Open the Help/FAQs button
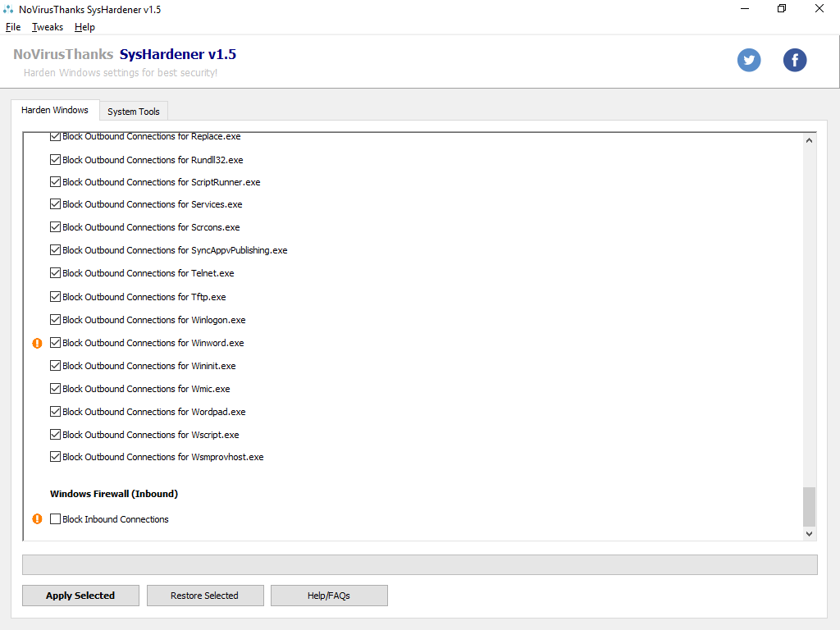Image resolution: width=840 pixels, height=630 pixels. click(x=329, y=596)
